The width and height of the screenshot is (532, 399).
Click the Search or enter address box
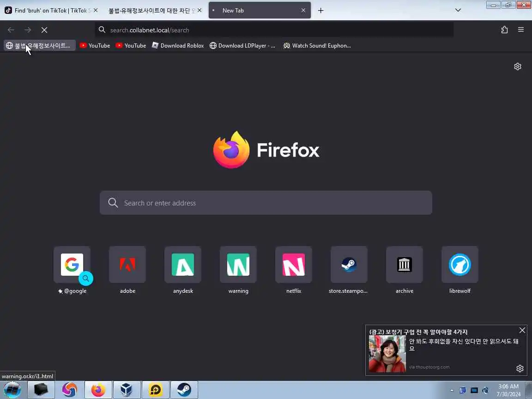coord(266,203)
